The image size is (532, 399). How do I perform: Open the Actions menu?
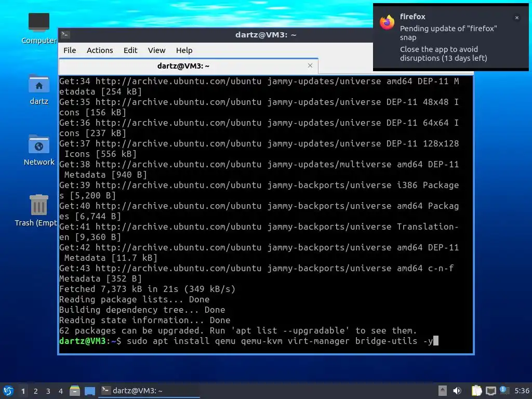[x=100, y=50]
